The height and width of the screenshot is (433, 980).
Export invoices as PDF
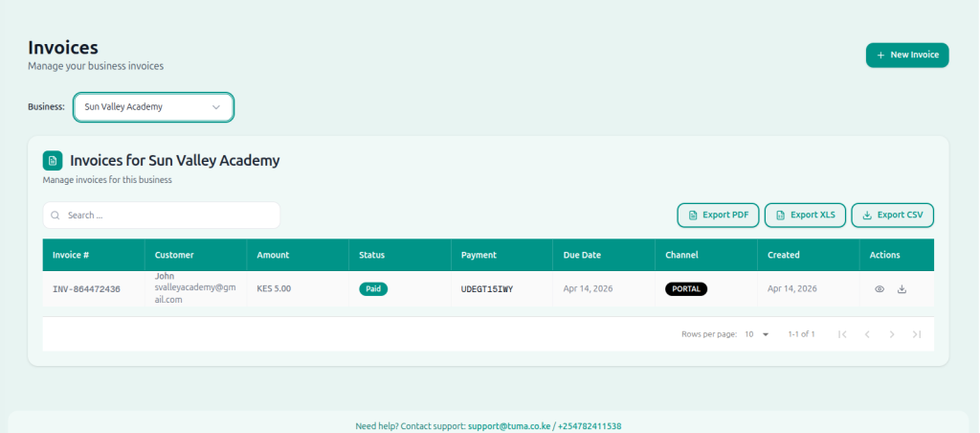tap(718, 216)
